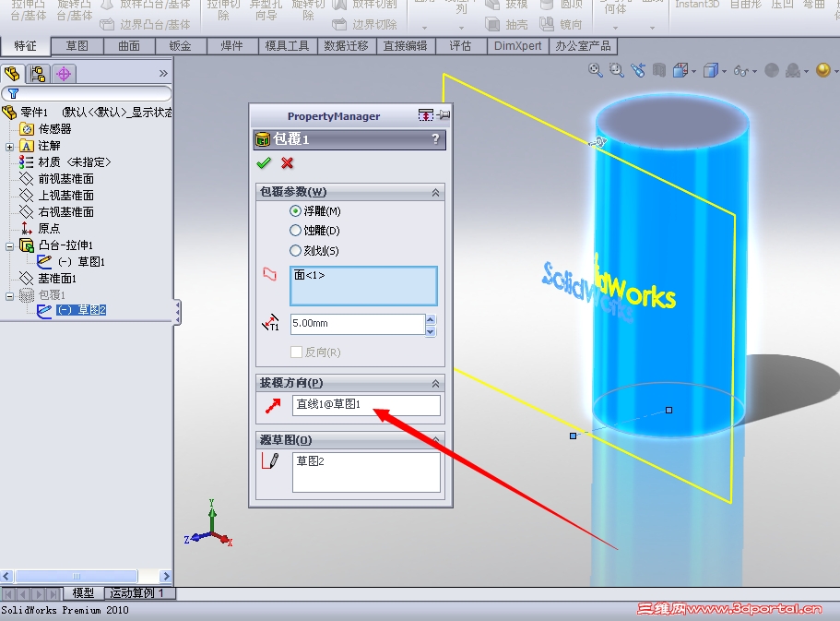
Task: Click the pin icon on PropertyManager
Action: [444, 114]
